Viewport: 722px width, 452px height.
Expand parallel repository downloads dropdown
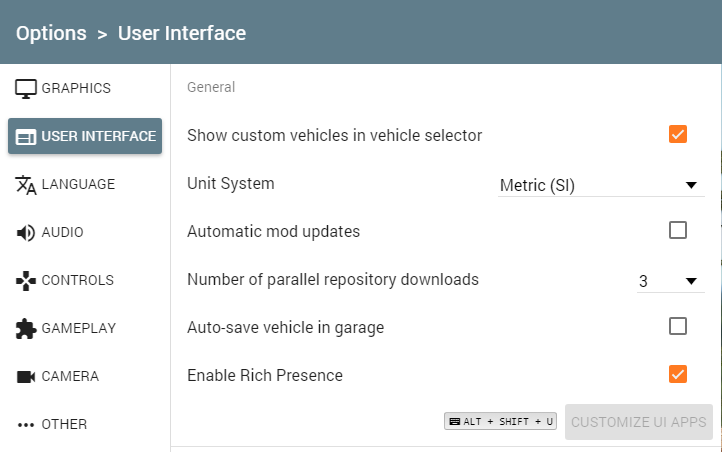(668, 281)
